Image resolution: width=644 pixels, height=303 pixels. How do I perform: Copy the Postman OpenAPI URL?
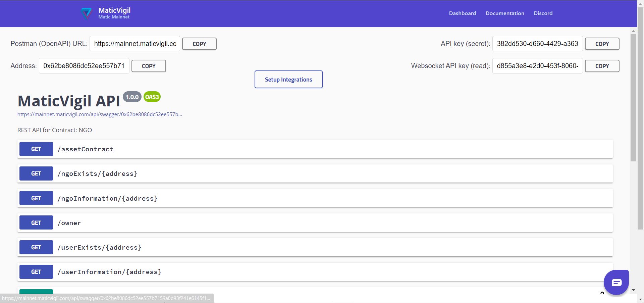[199, 44]
